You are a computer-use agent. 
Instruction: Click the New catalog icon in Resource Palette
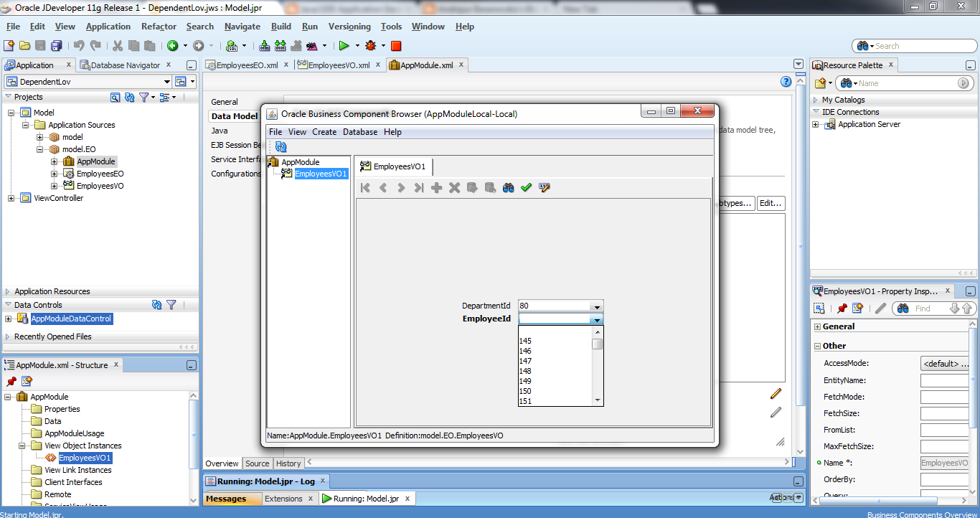(x=820, y=83)
